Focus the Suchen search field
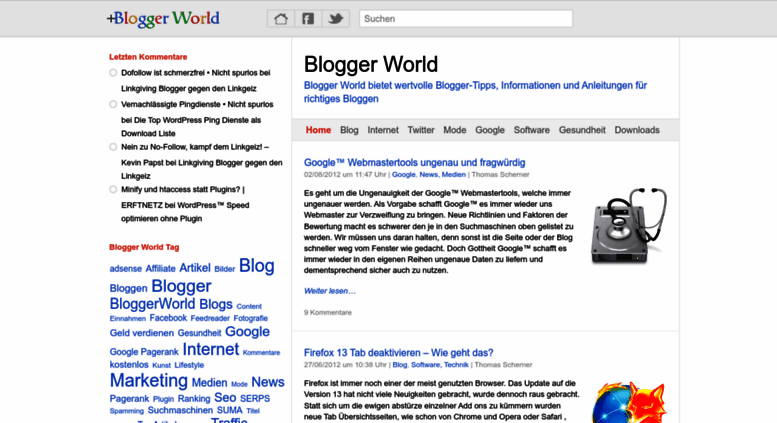Screen dimensions: 777x423 tap(466, 19)
